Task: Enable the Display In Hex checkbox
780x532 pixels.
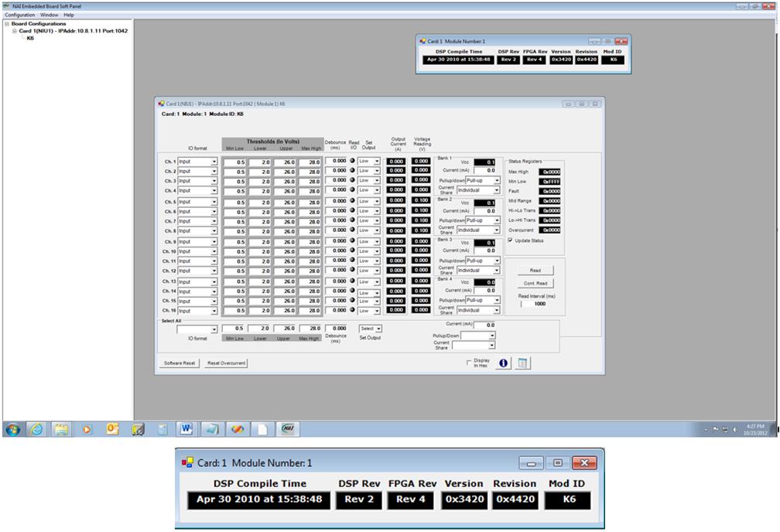Action: coord(469,360)
